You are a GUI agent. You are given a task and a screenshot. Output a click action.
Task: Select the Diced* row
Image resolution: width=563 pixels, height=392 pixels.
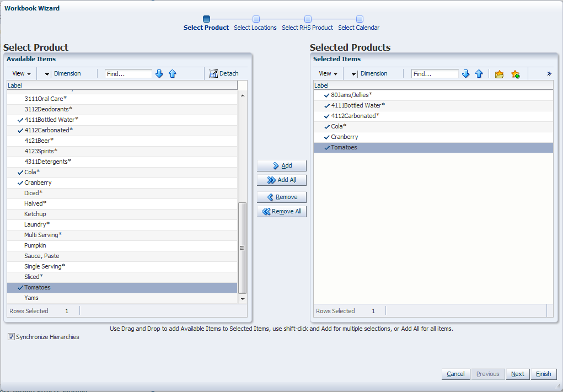pos(122,193)
